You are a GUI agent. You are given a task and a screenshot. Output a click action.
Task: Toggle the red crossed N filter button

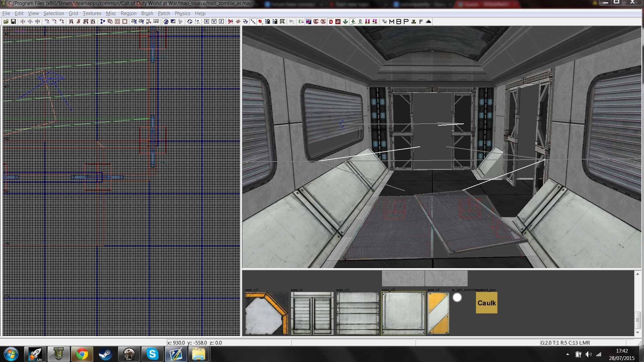click(338, 21)
